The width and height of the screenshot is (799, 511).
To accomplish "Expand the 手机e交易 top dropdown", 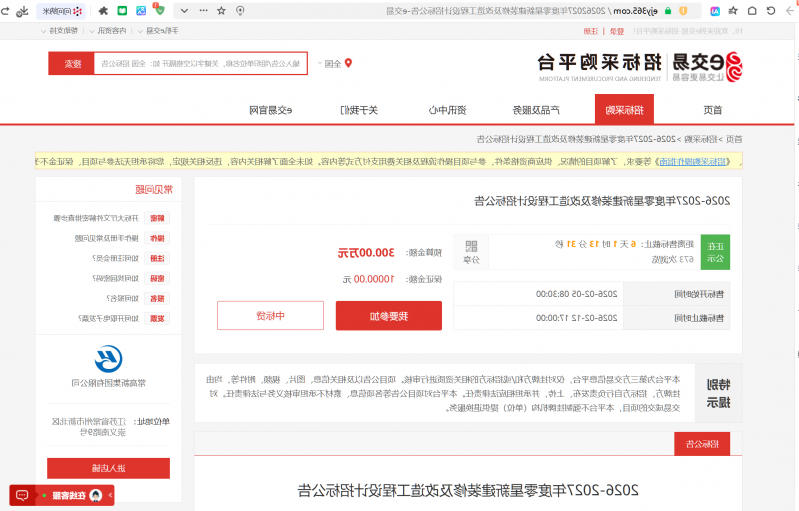I will [x=158, y=31].
